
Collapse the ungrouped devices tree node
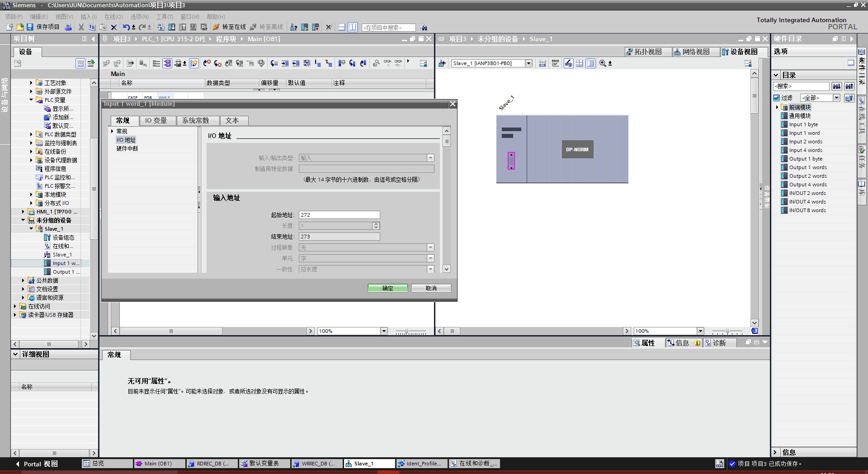[x=23, y=220]
